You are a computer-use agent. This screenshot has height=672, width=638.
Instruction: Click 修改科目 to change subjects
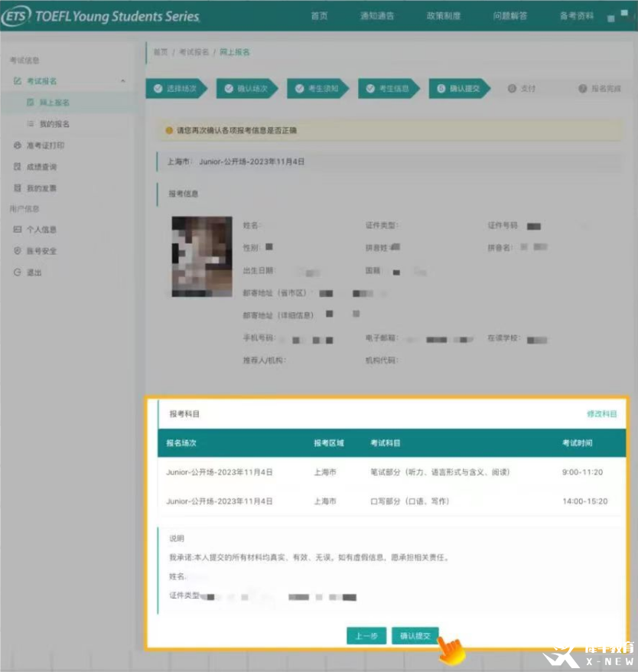pos(601,413)
